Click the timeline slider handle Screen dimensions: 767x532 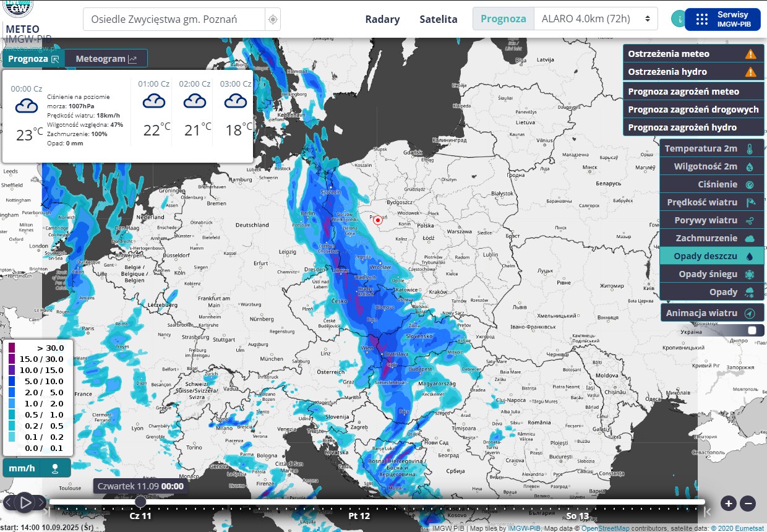pos(141,501)
